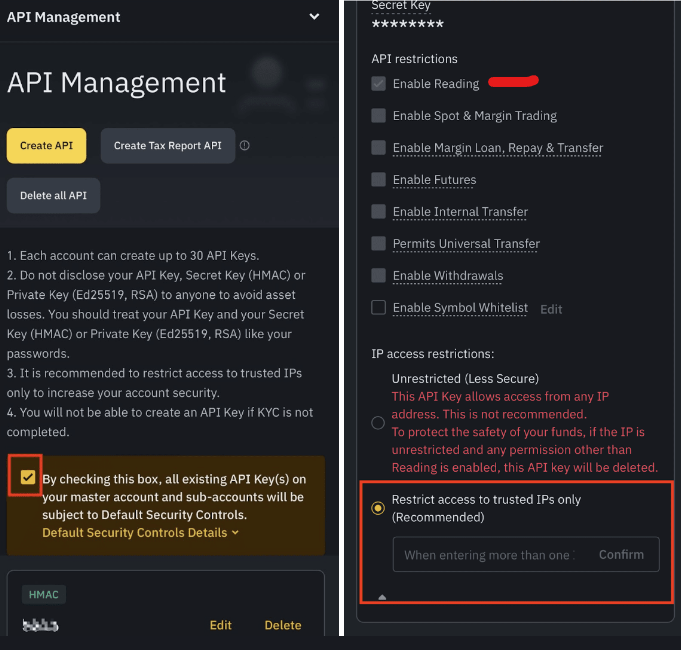Expand Default Security Controls Details
The height and width of the screenshot is (650, 681).
pyautogui.click(x=140, y=533)
